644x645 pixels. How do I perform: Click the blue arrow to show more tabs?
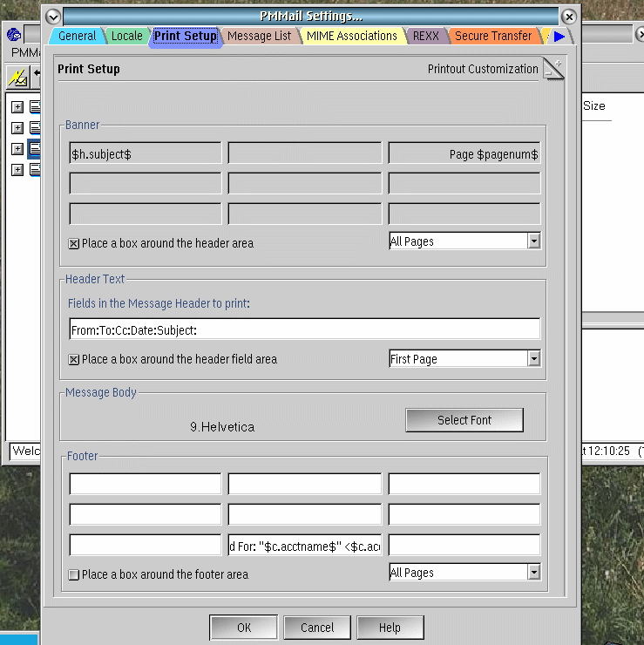[x=559, y=37]
